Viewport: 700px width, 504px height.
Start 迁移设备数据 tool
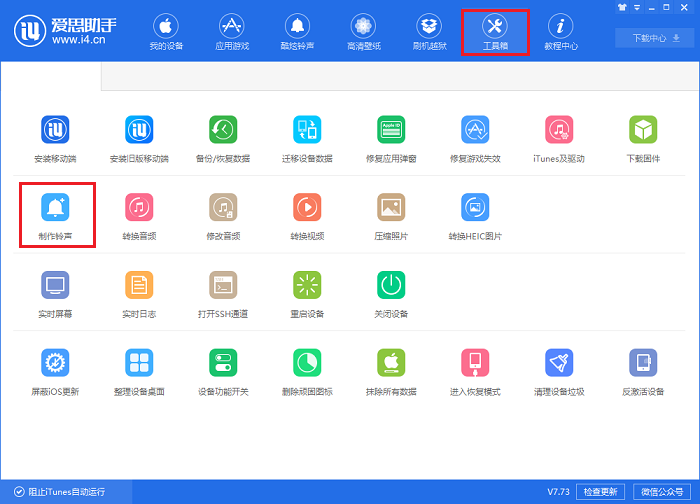point(307,139)
